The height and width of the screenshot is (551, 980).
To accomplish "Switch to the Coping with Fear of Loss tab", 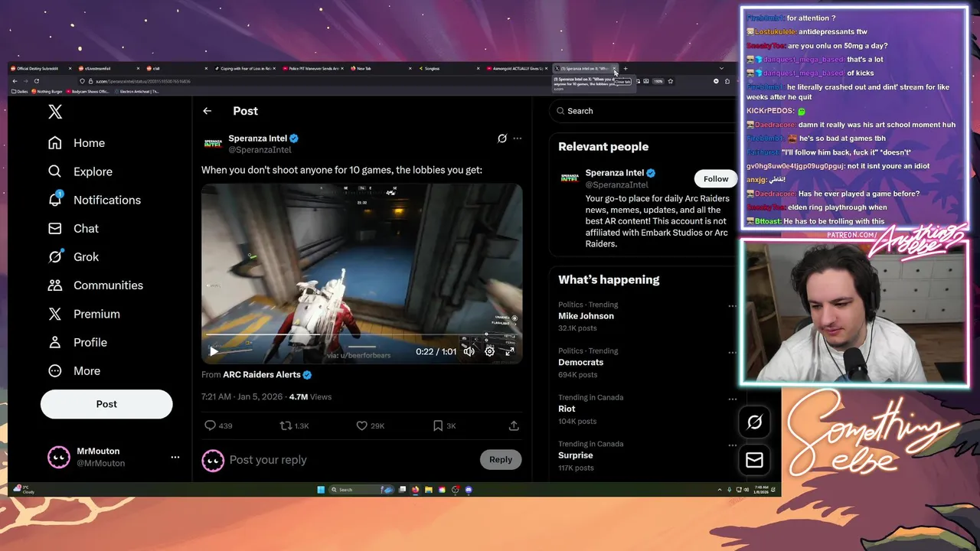I will 245,69.
